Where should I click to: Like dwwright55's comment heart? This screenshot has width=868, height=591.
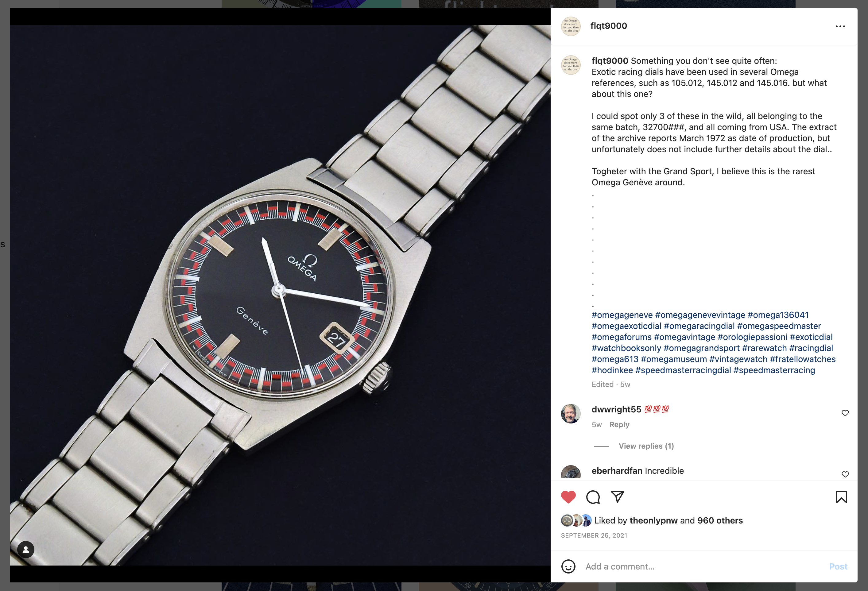pyautogui.click(x=845, y=413)
